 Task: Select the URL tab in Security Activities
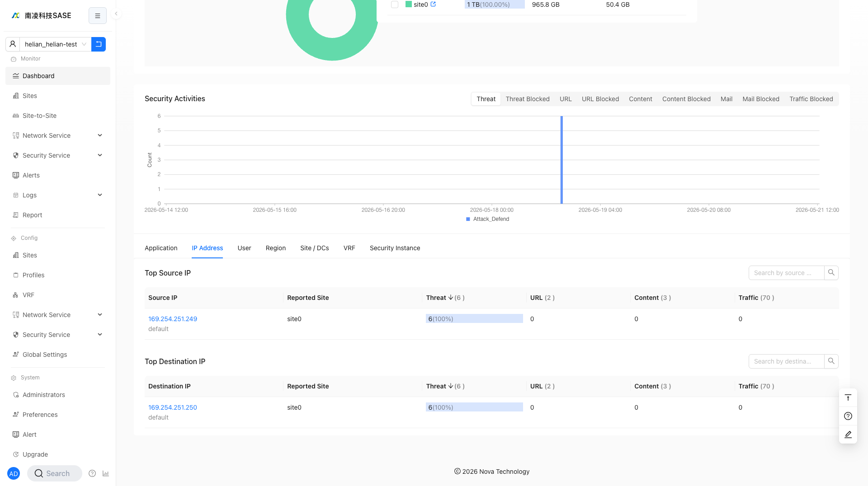point(566,99)
